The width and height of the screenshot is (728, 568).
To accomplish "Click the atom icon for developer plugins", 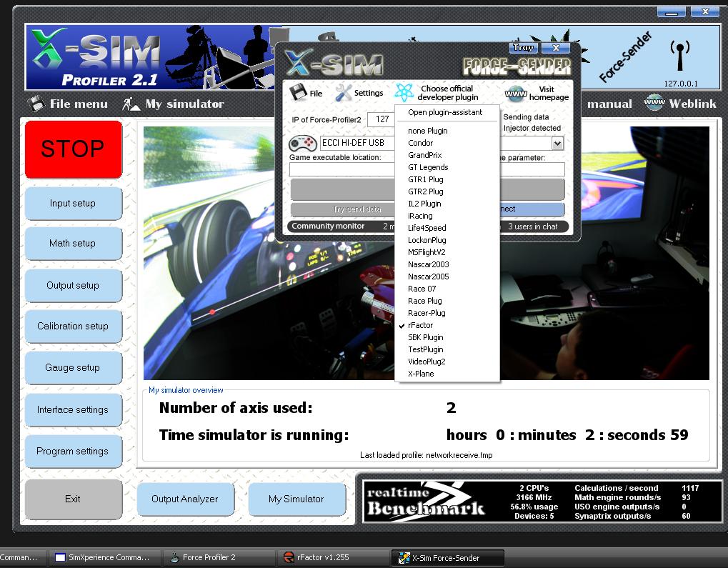I will [404, 93].
